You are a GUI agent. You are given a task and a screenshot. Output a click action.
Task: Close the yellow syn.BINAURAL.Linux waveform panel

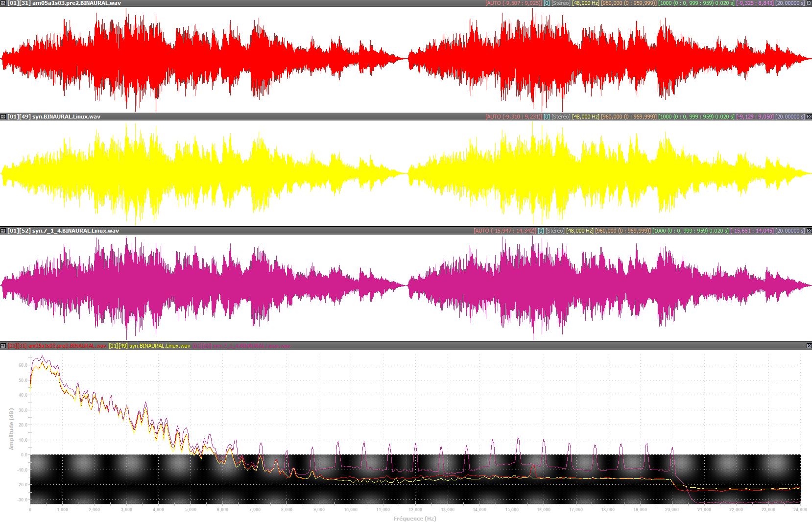809,117
